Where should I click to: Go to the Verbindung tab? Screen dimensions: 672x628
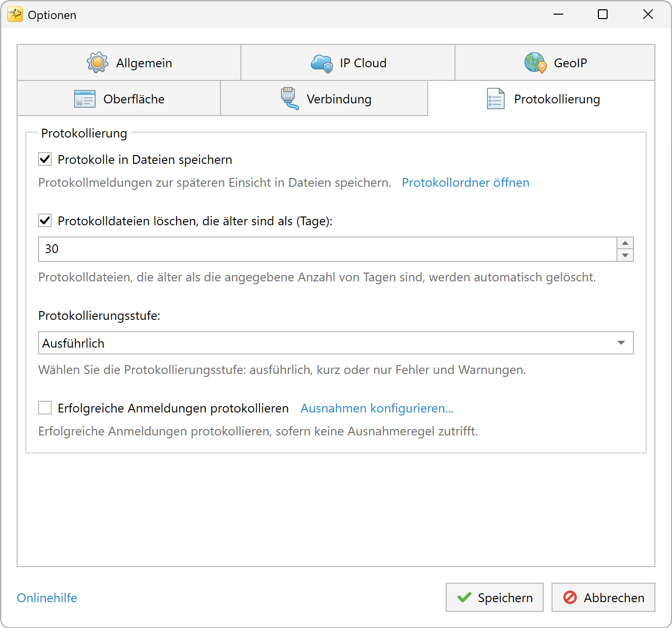click(324, 98)
